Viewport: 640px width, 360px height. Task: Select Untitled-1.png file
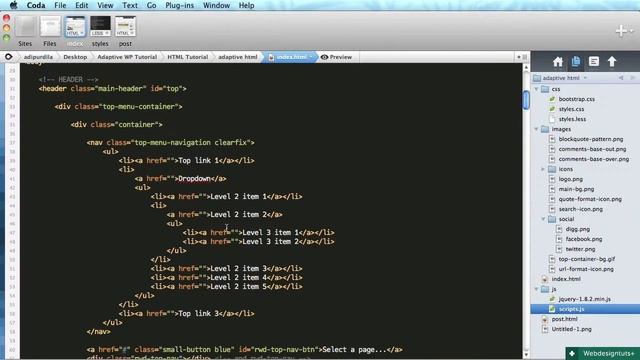(x=571, y=329)
